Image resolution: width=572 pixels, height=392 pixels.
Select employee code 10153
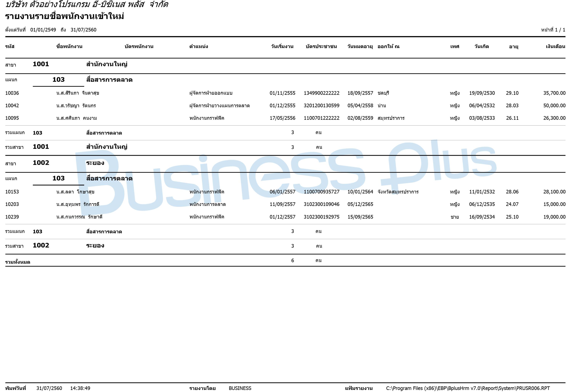click(12, 192)
